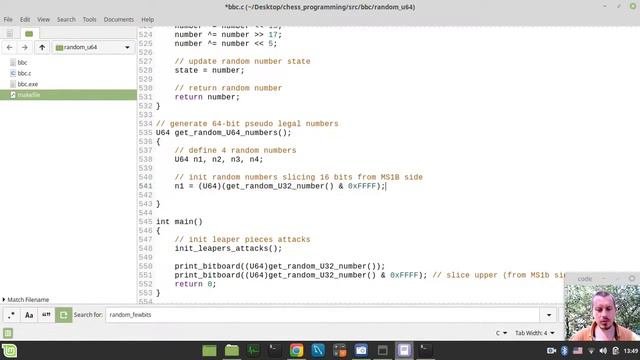The width and height of the screenshot is (640, 360).
Task: Open the volume tray icon
Action: coord(603,351)
